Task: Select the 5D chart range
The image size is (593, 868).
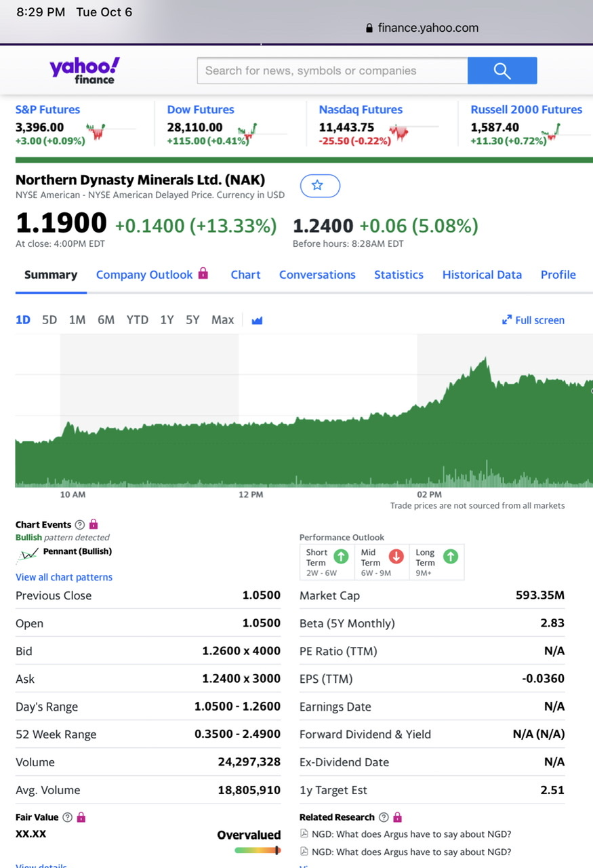Action: [x=49, y=320]
